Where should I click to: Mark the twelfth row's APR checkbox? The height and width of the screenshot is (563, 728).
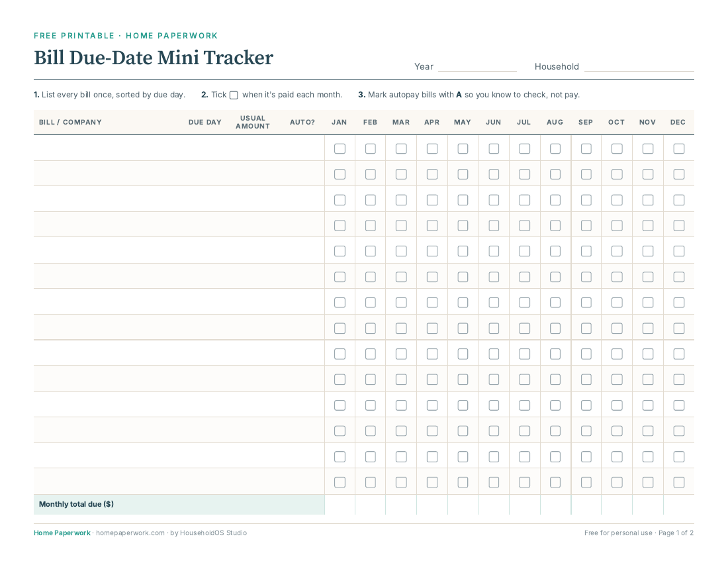[432, 431]
